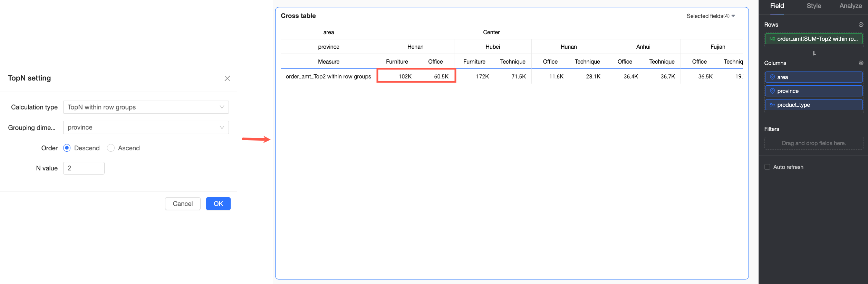Select the Ascend order option
The image size is (868, 284).
[111, 148]
